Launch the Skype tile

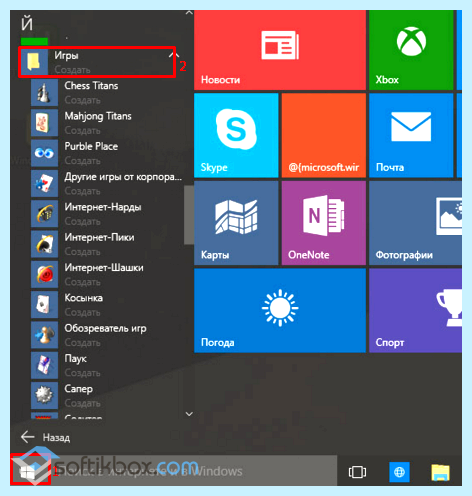[236, 135]
